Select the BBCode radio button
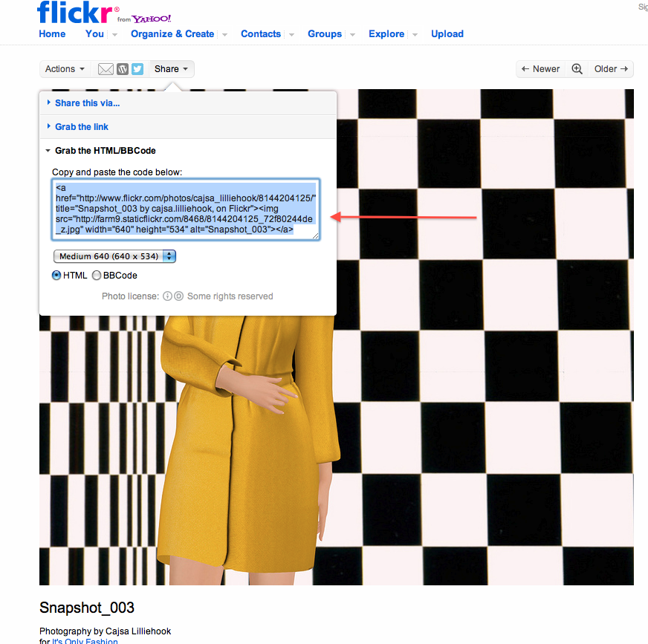This screenshot has width=648, height=644. 97,275
